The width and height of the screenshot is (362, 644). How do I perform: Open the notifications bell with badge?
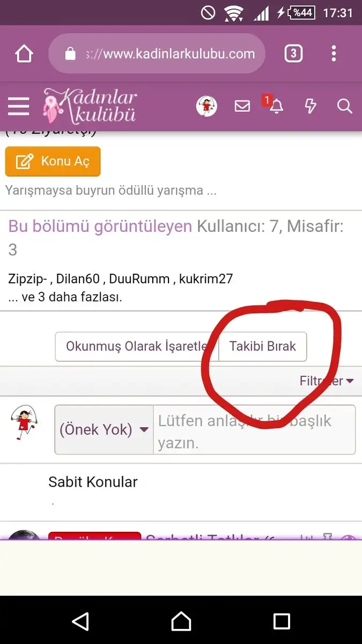[x=276, y=106]
